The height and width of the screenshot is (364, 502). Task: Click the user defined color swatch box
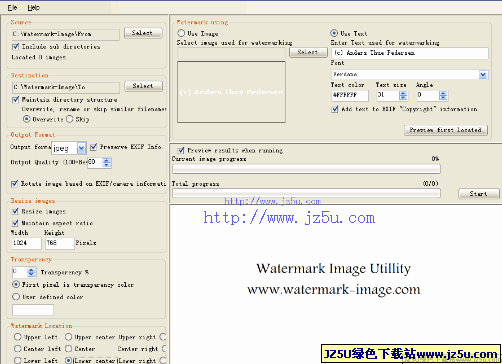[x=33, y=310]
